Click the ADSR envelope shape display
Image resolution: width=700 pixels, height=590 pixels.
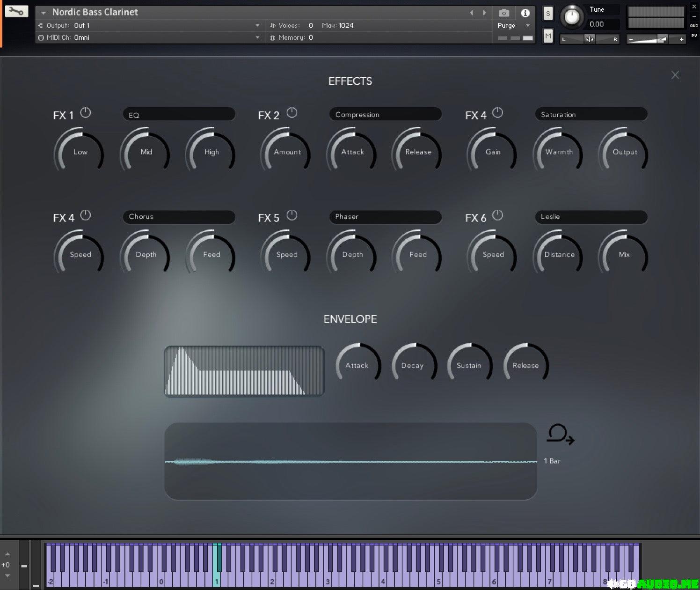point(244,372)
